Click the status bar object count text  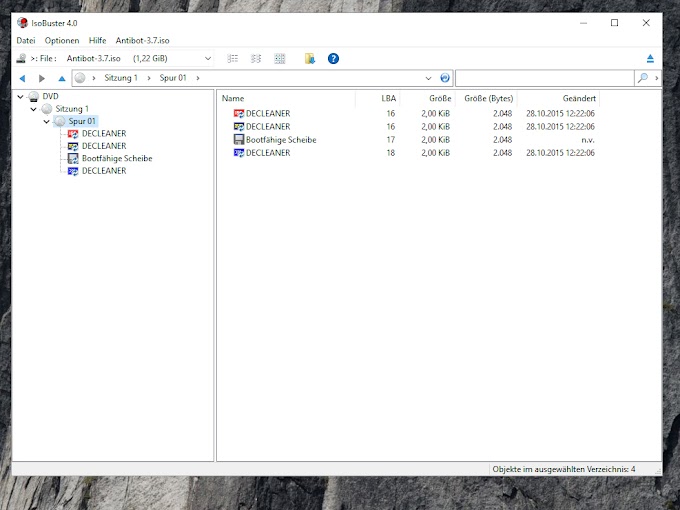point(564,469)
